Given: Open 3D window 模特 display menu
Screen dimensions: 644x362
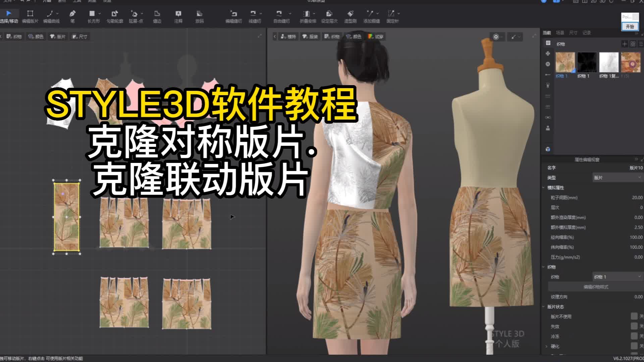Looking at the screenshot, I should 288,37.
